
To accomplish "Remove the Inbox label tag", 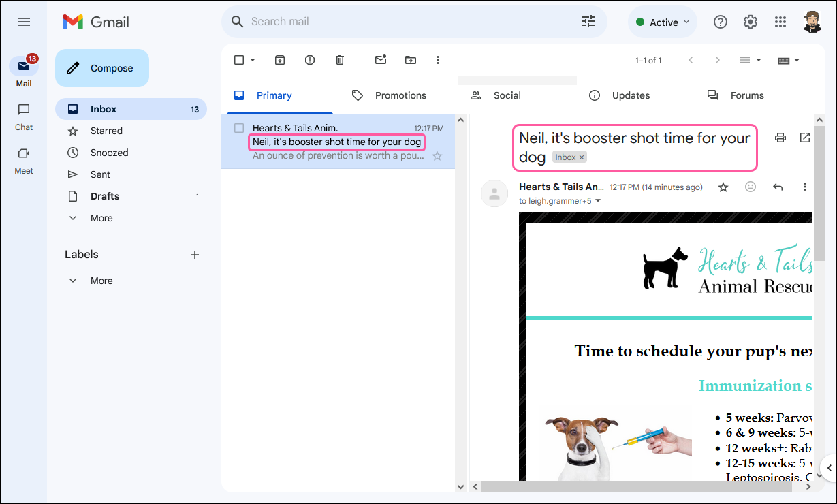I will click(x=582, y=157).
